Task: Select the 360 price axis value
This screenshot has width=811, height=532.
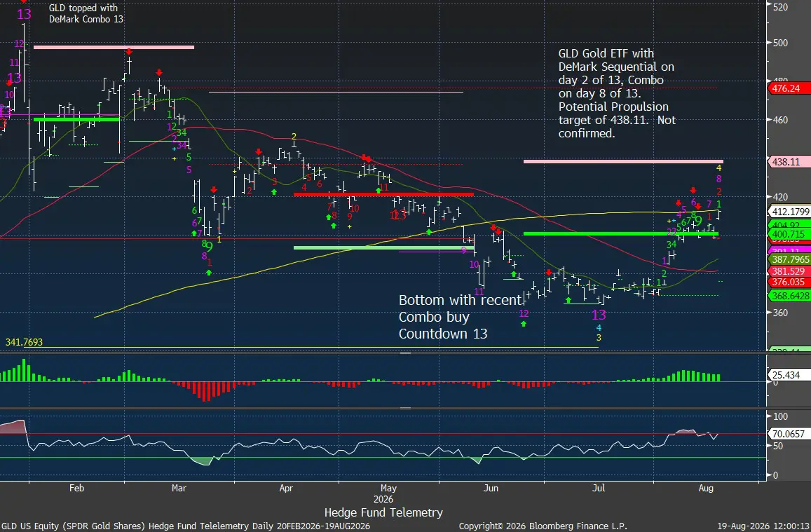Action: pyautogui.click(x=780, y=313)
